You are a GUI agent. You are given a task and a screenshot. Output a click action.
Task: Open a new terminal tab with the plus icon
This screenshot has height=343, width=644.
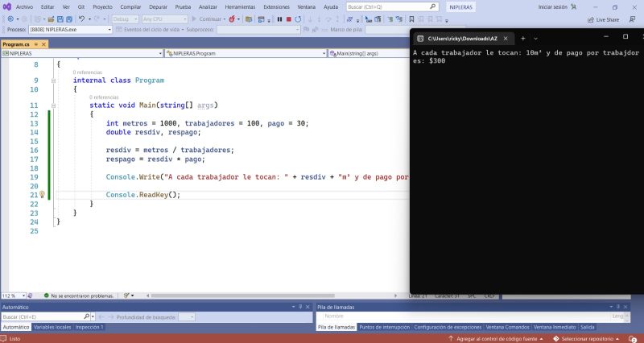click(522, 38)
